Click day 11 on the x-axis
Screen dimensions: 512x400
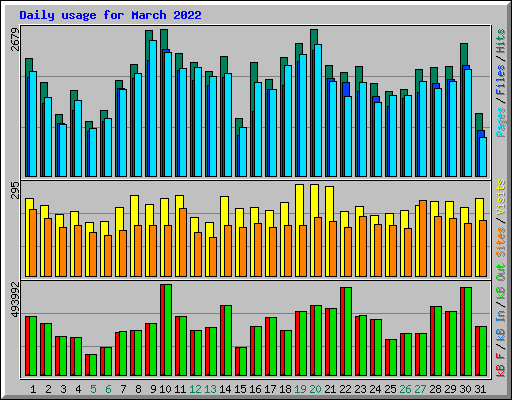coord(180,389)
